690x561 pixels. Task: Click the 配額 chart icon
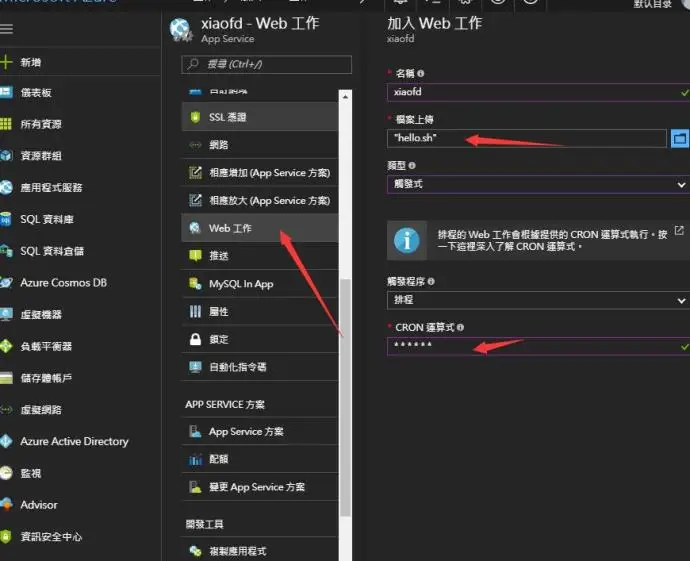click(195, 459)
